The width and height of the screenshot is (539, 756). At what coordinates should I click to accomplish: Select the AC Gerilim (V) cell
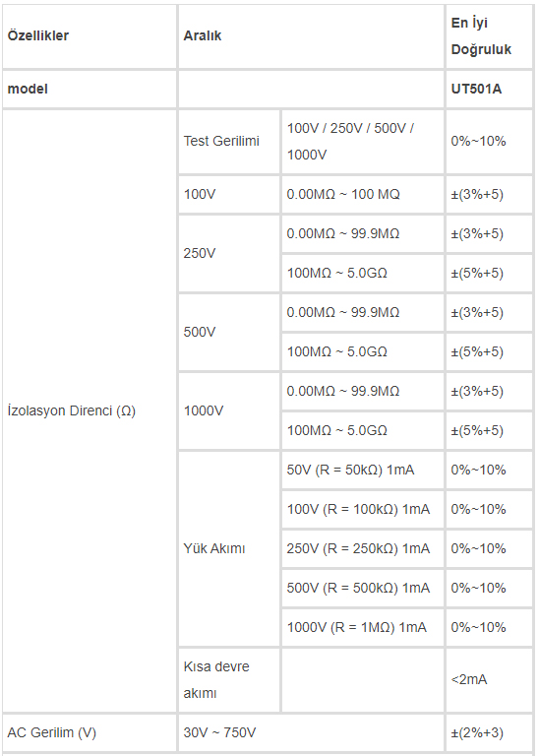pos(90,732)
